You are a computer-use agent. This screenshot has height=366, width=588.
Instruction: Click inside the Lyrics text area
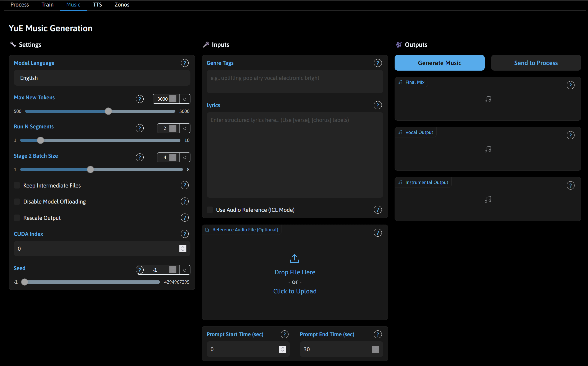click(x=295, y=155)
